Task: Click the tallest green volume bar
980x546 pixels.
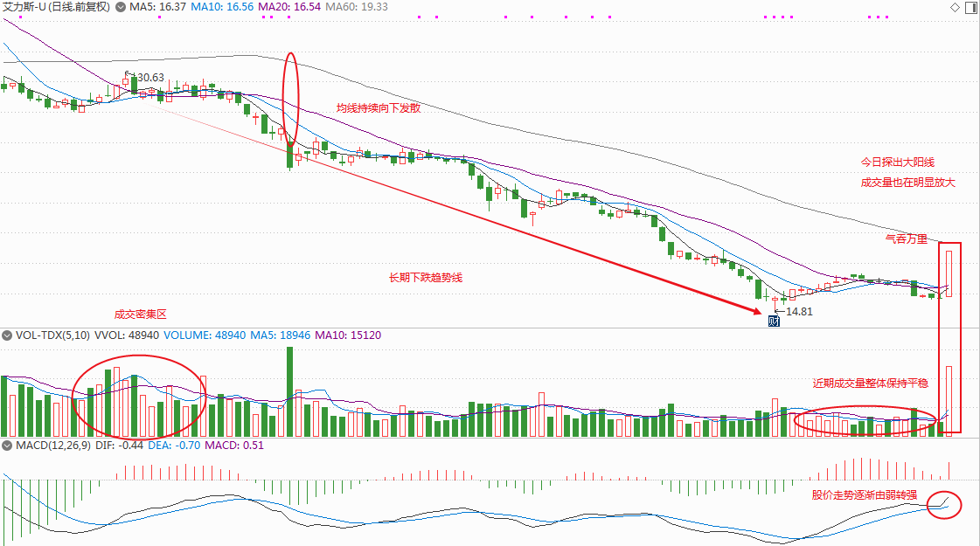Action: (289, 391)
